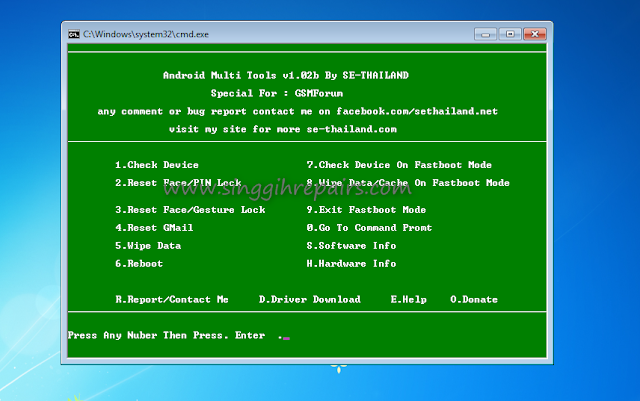Select option '6.Reboot'
The width and height of the screenshot is (640, 401).
coord(139,264)
